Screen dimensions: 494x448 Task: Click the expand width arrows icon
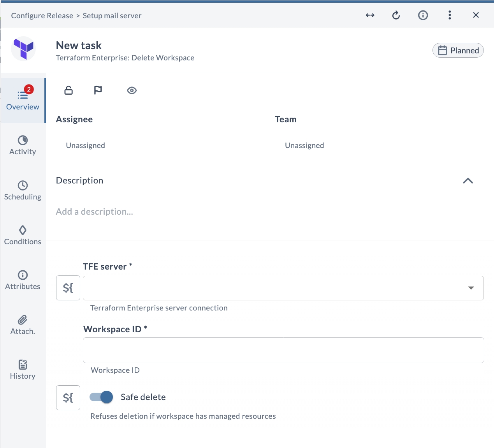(370, 15)
